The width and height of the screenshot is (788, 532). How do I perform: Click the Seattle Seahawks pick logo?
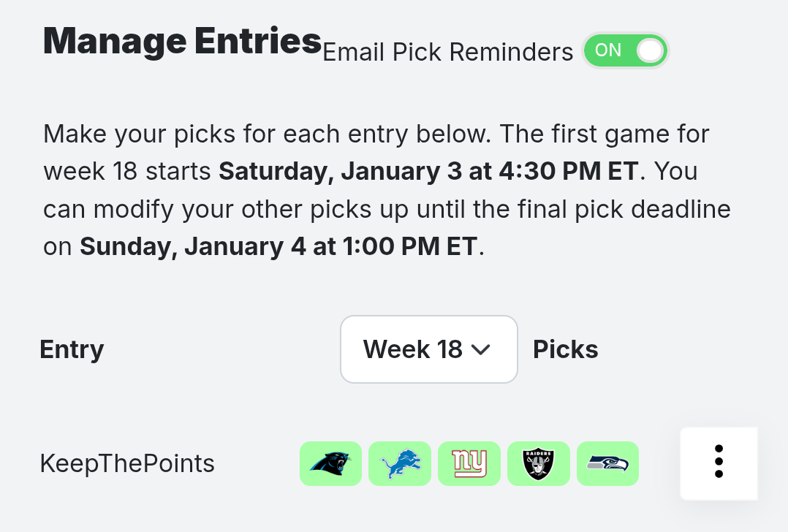click(607, 463)
